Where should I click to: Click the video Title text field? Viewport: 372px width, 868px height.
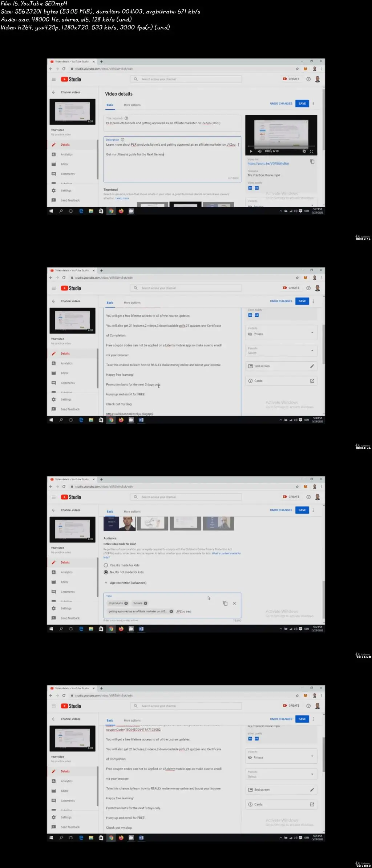tap(172, 123)
